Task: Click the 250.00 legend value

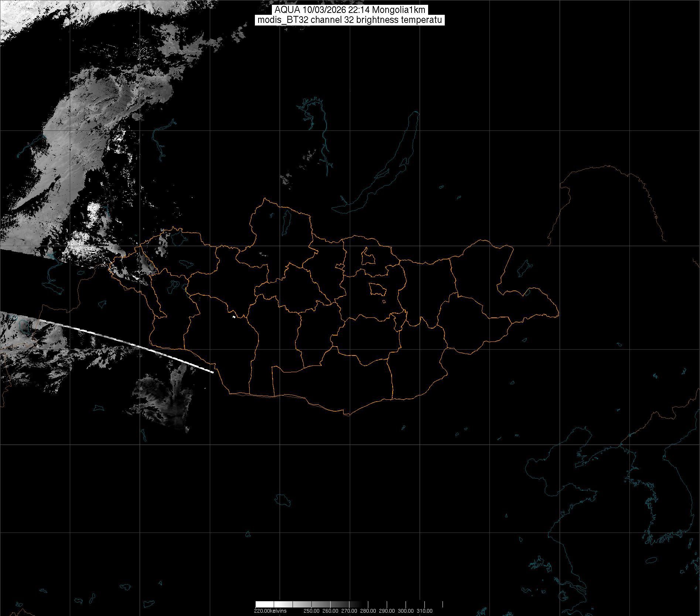Action: [x=311, y=611]
